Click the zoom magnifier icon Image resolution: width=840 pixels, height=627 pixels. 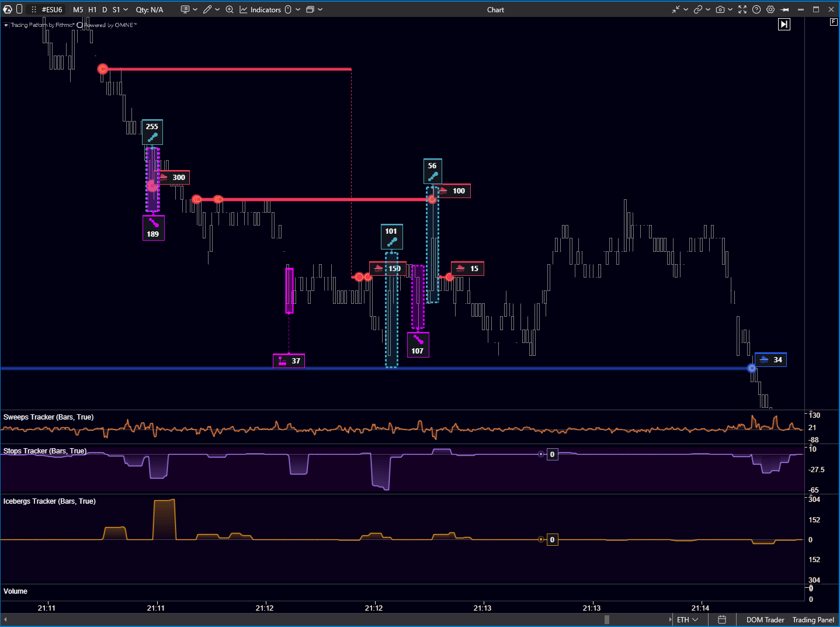230,9
